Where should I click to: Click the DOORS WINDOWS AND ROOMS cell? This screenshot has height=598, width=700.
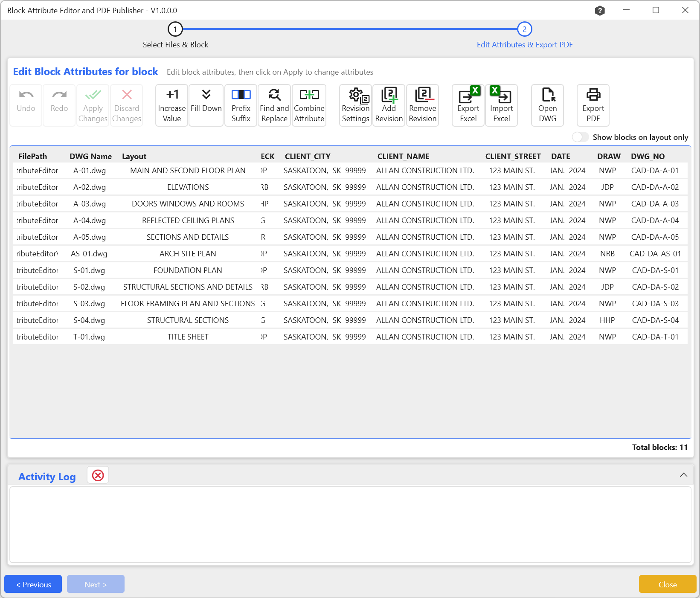tap(188, 204)
